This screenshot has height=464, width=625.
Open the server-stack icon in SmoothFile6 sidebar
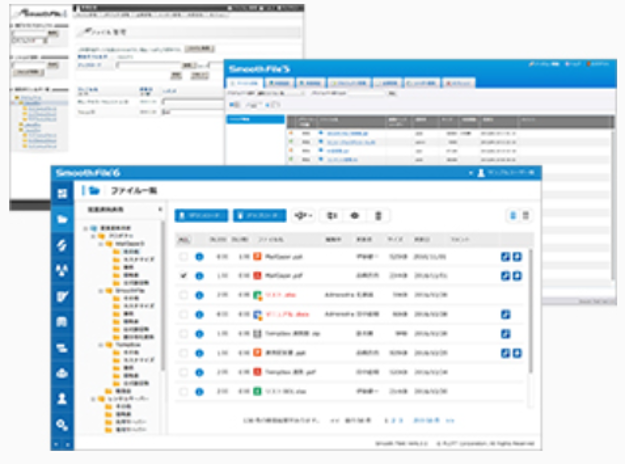62,348
